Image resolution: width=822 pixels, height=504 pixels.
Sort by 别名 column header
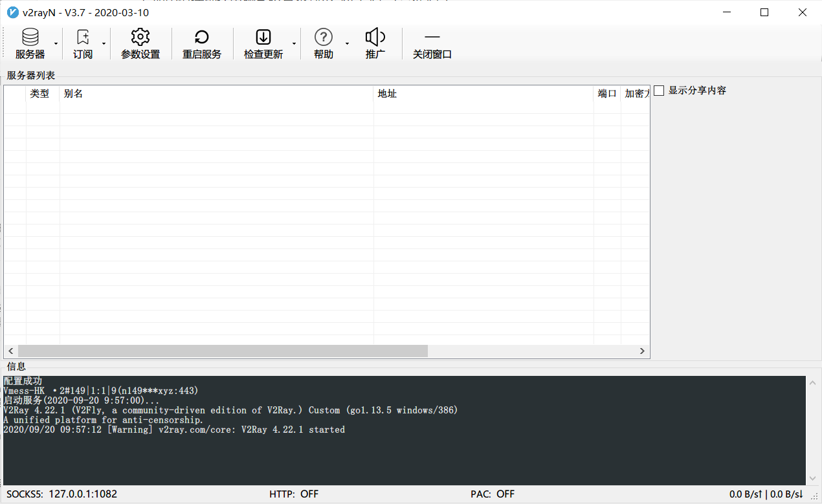coord(216,94)
